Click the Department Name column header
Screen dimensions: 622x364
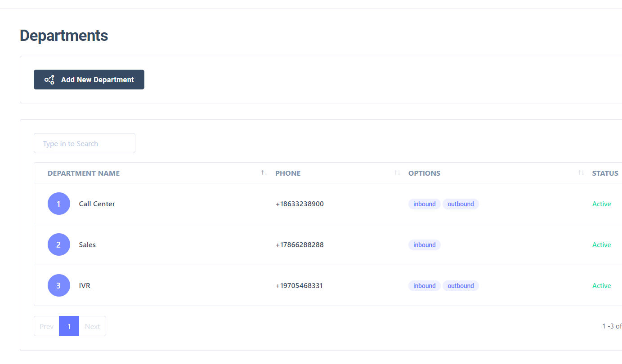84,173
